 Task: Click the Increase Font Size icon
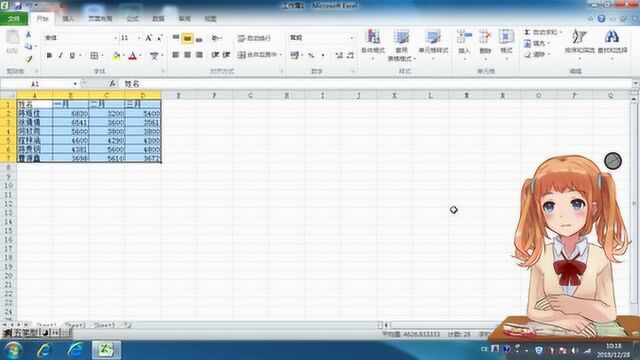coord(149,38)
